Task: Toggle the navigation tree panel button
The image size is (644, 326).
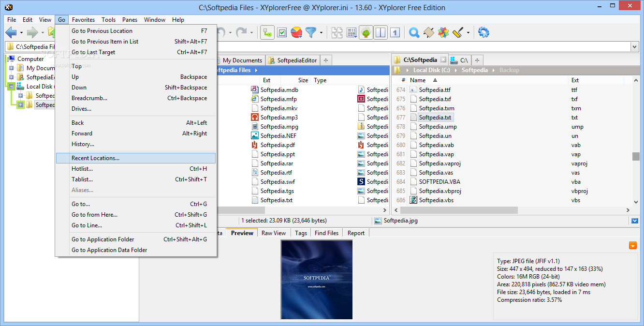Action: [366, 32]
